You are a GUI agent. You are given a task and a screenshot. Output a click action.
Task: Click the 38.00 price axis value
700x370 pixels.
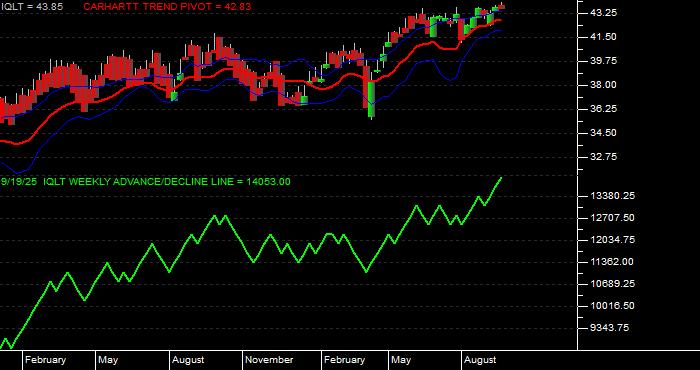[x=603, y=85]
